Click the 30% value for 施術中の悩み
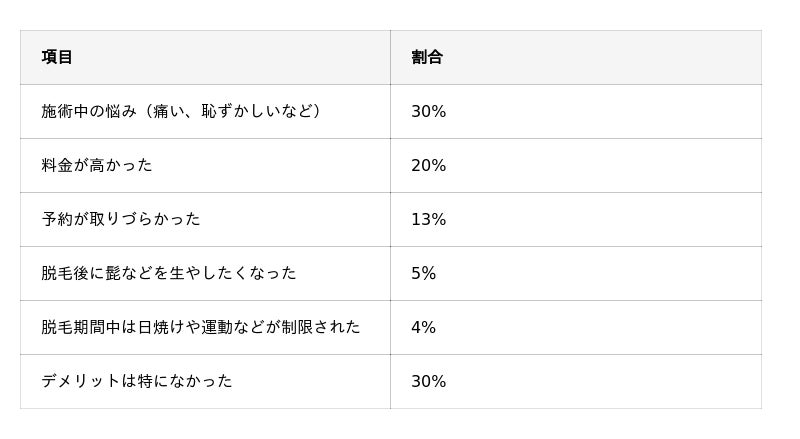Image resolution: width=800 pixels, height=439 pixels. pos(428,111)
